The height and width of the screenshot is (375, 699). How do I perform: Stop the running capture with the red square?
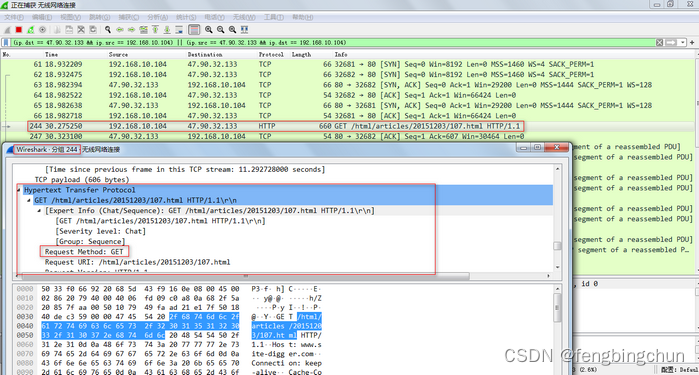[x=19, y=30]
